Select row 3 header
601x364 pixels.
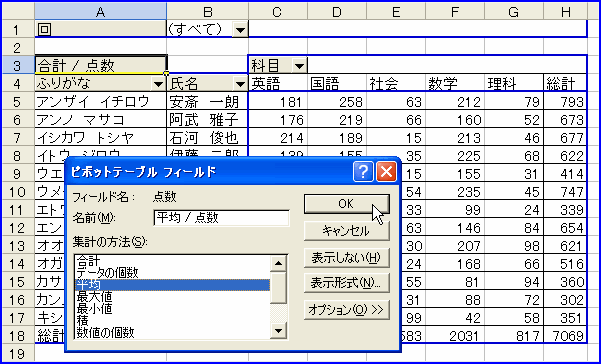(x=18, y=66)
